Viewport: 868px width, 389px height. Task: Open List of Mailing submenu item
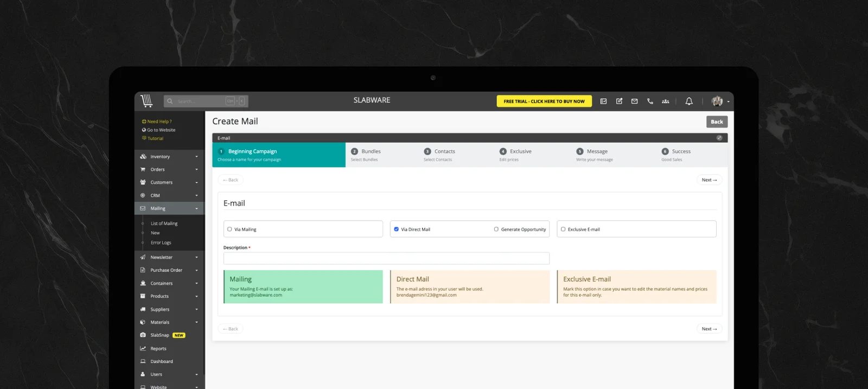(164, 224)
